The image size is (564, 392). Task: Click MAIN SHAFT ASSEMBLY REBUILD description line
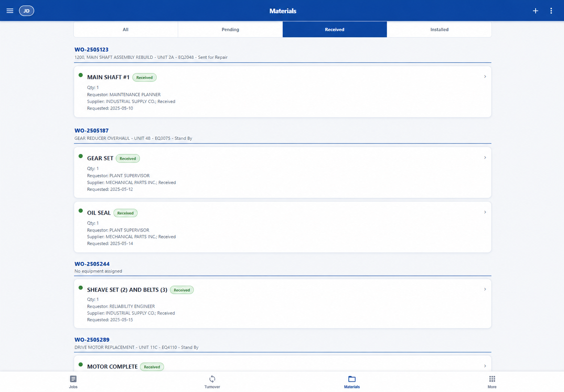pos(151,57)
